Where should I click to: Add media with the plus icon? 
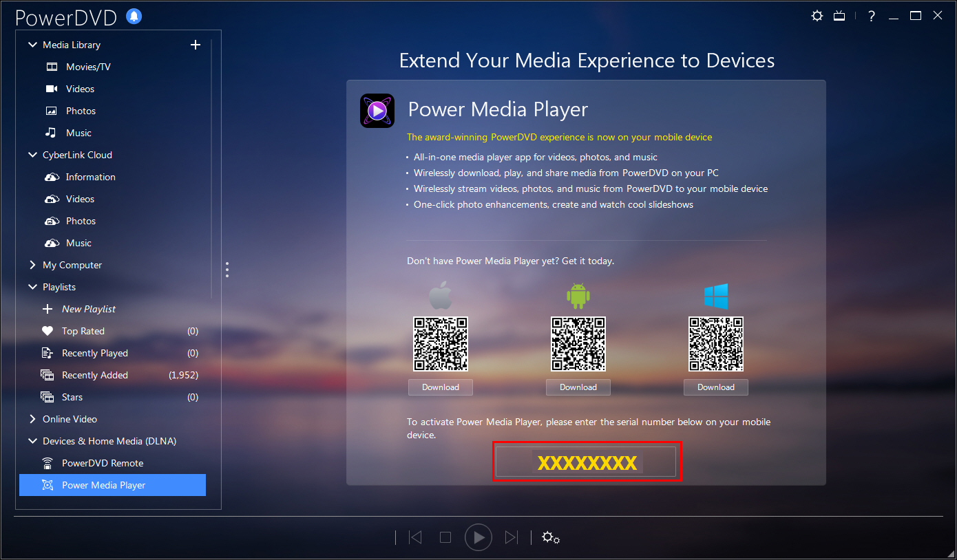196,45
